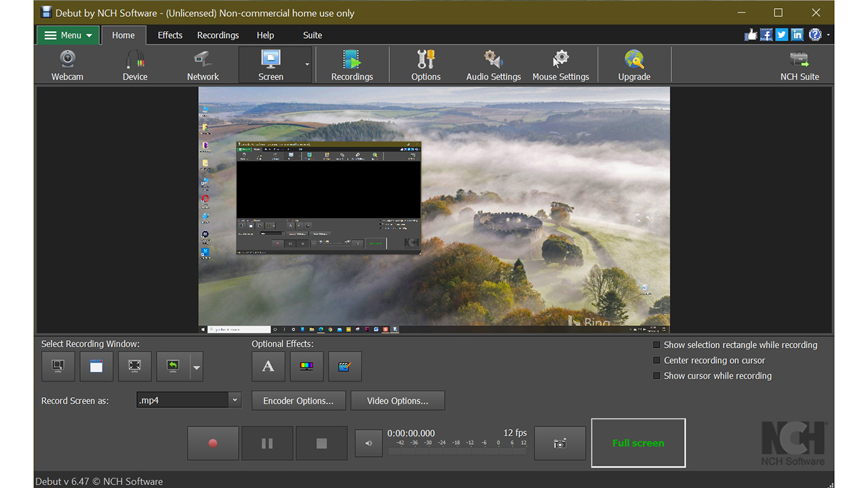Click the Debut v 6.47 status text
868x488 pixels.
tap(99, 481)
